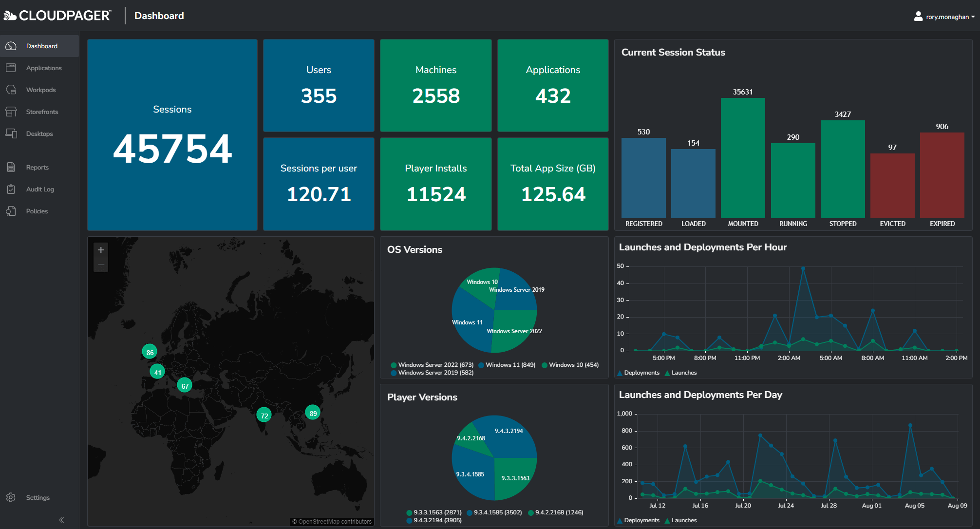The width and height of the screenshot is (980, 529).
Task: Click the Applications 432 tile
Action: coord(553,85)
